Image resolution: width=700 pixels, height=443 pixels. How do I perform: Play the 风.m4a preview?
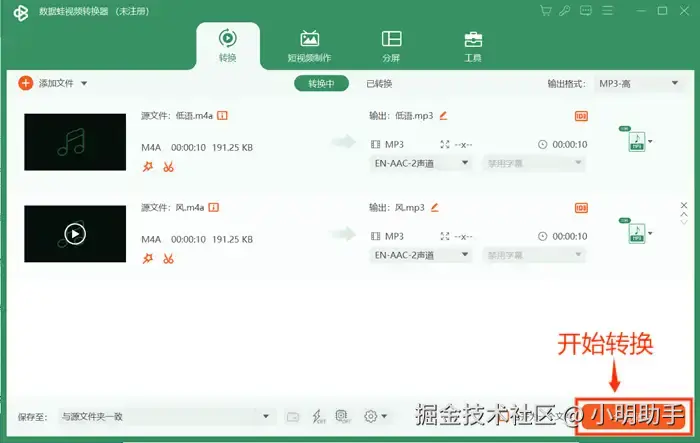pyautogui.click(x=75, y=234)
